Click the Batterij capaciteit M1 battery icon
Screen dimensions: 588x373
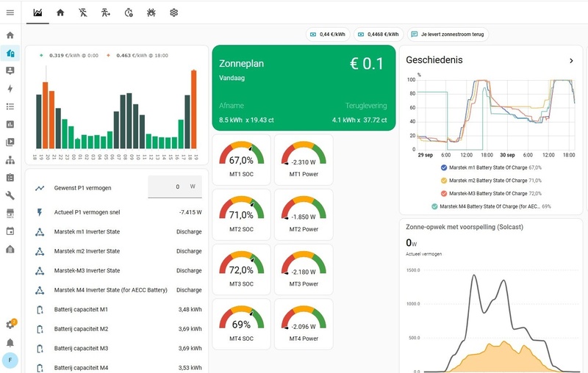[x=40, y=310]
